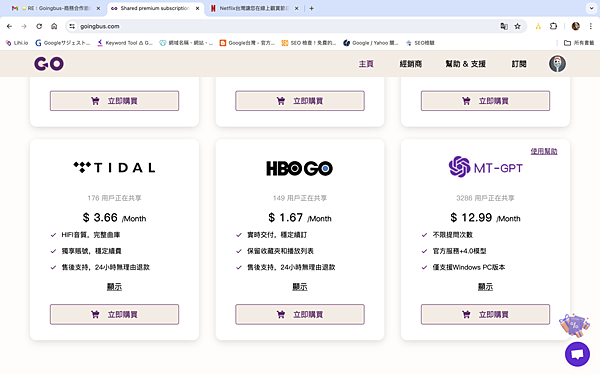Click the HBO GO logo
The height and width of the screenshot is (375, 600).
pos(300,168)
